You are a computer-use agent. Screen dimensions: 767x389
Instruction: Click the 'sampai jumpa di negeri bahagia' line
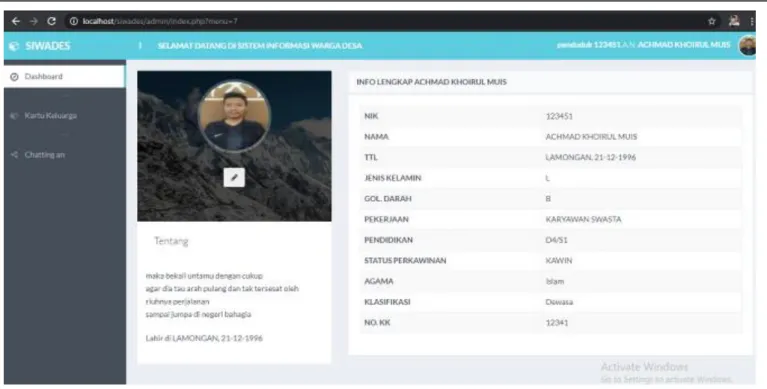coord(198,314)
